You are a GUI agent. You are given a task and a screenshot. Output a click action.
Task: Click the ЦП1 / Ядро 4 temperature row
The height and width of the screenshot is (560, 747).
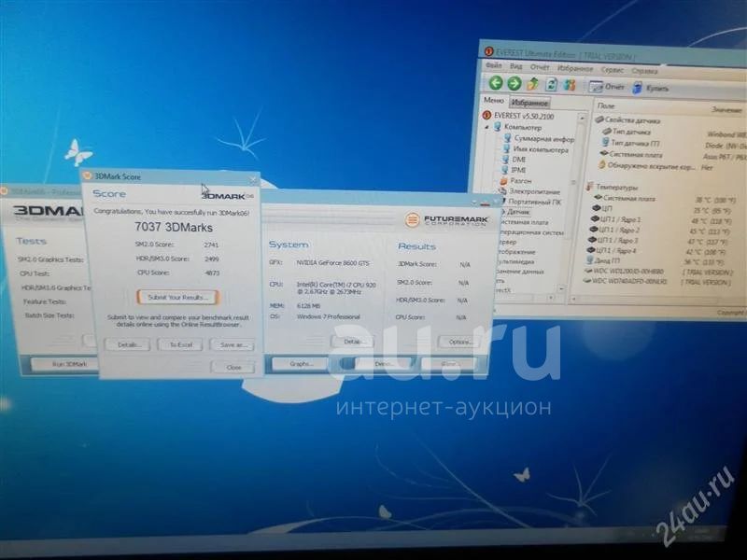(x=659, y=251)
